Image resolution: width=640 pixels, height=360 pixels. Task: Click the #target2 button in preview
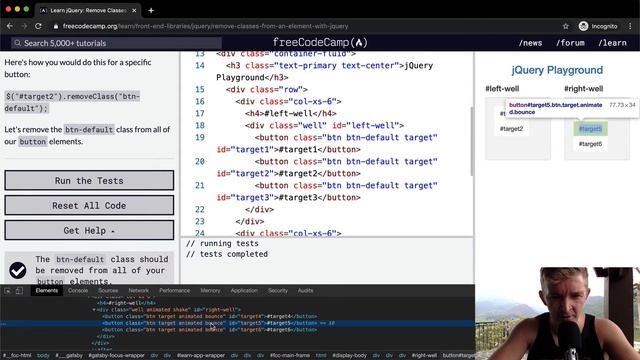pyautogui.click(x=511, y=129)
